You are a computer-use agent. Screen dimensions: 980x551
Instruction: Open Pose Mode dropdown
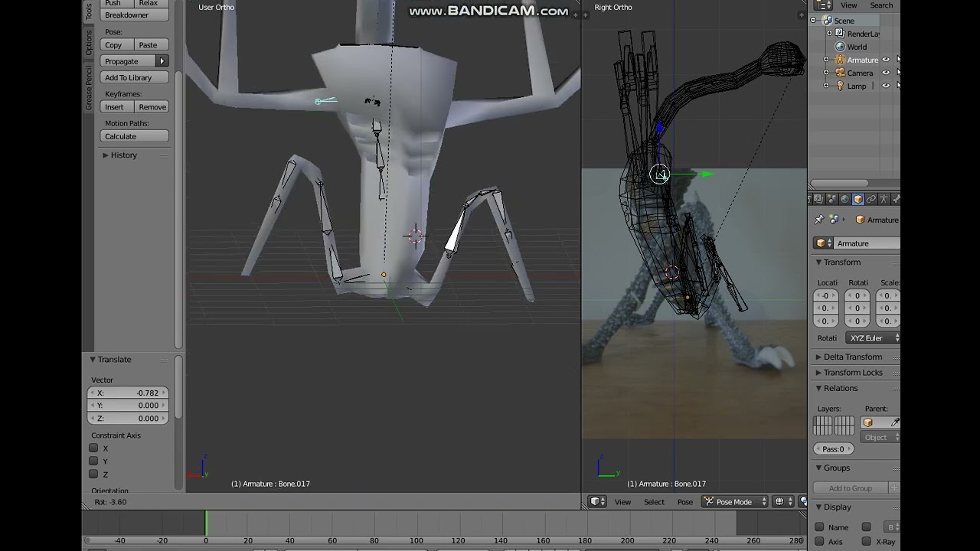pyautogui.click(x=736, y=502)
